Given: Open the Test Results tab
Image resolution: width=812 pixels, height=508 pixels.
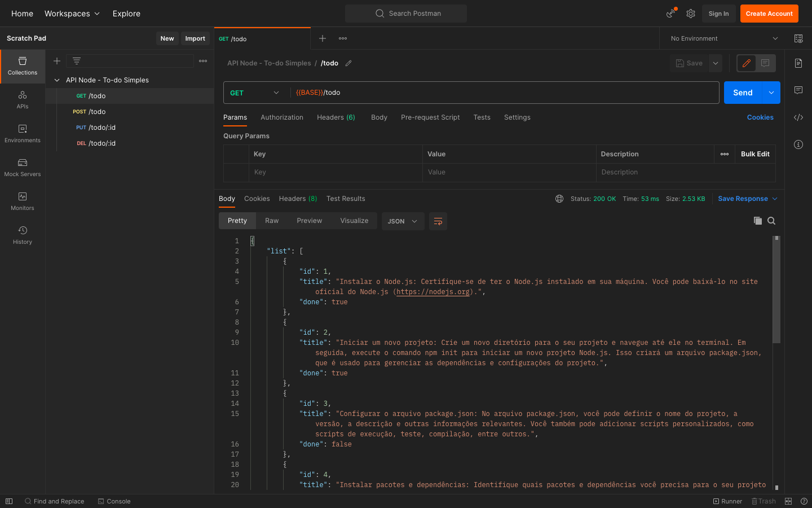Looking at the screenshot, I should click(346, 199).
